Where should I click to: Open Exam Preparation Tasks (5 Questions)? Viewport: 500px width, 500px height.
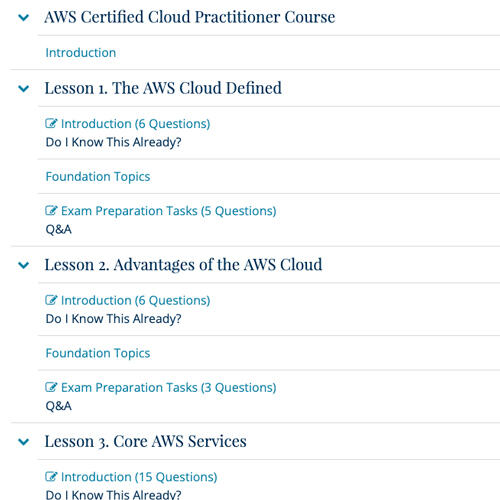click(169, 211)
